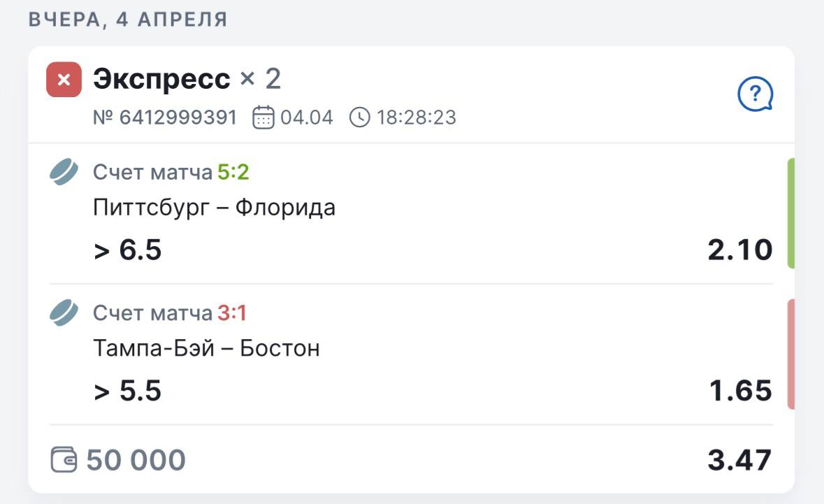Viewport: 824px width, 504px height.
Task: Click the green won-status bar
Action: click(x=790, y=213)
